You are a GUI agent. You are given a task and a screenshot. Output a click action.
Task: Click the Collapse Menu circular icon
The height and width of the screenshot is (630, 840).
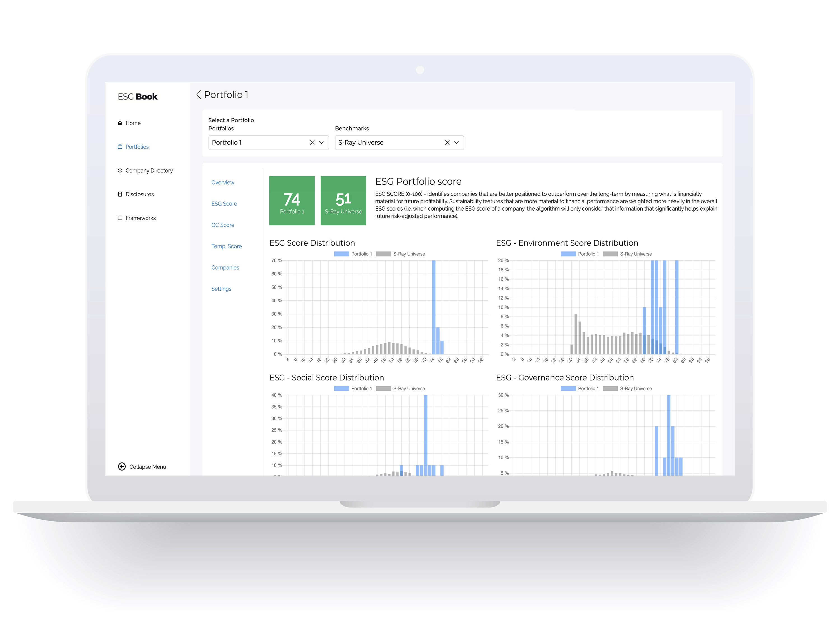(122, 466)
